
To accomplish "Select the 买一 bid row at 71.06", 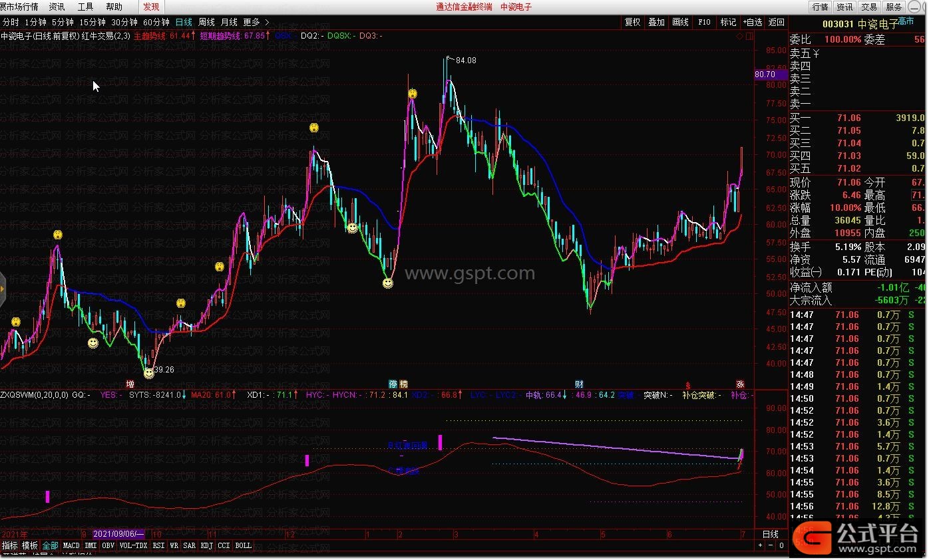I will (x=858, y=118).
